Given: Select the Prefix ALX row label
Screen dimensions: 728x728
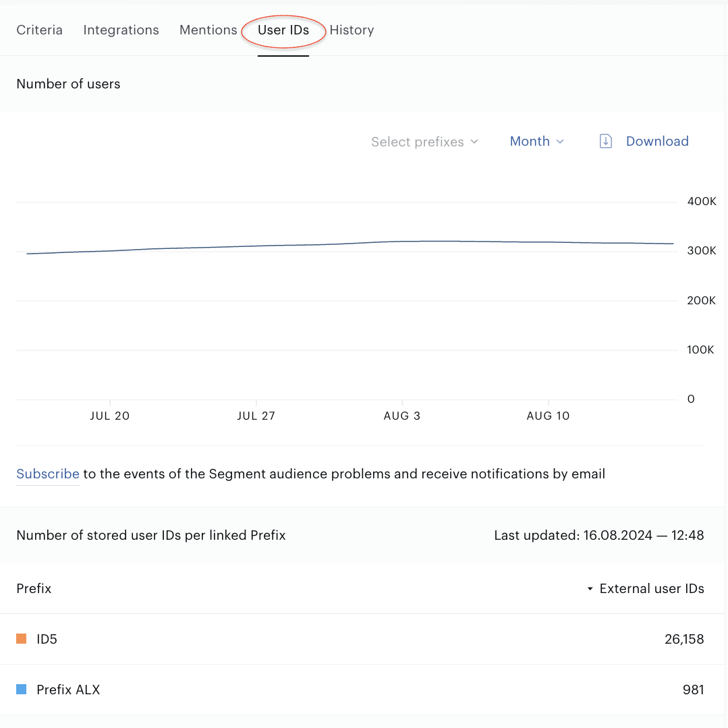Looking at the screenshot, I should tap(68, 690).
